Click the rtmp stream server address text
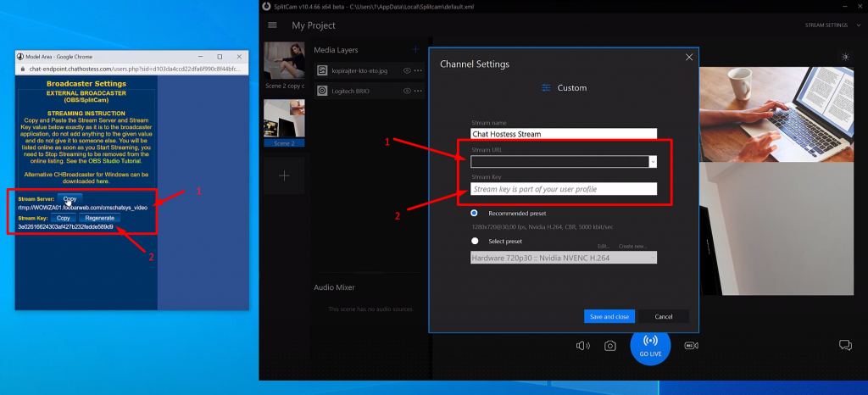Image resolution: width=868 pixels, height=395 pixels. tap(83, 208)
